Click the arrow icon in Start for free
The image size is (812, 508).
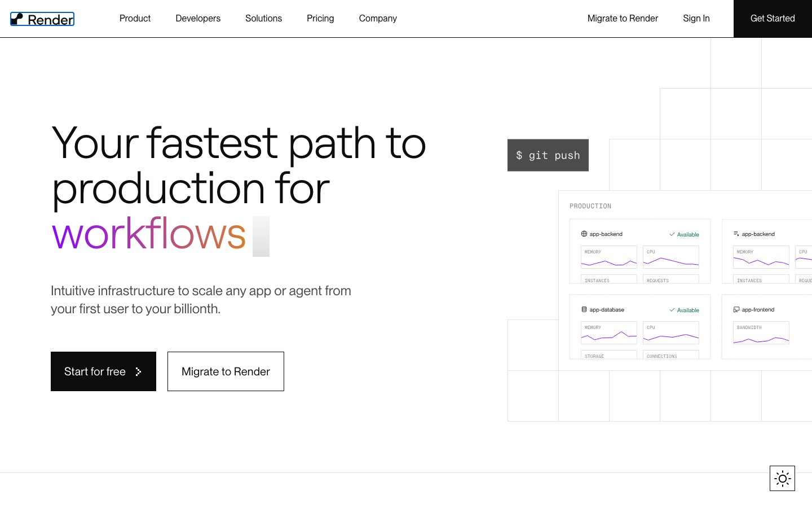138,371
